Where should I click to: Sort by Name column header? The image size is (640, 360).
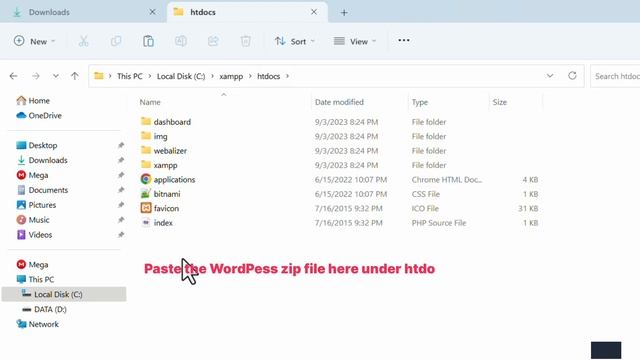(150, 102)
